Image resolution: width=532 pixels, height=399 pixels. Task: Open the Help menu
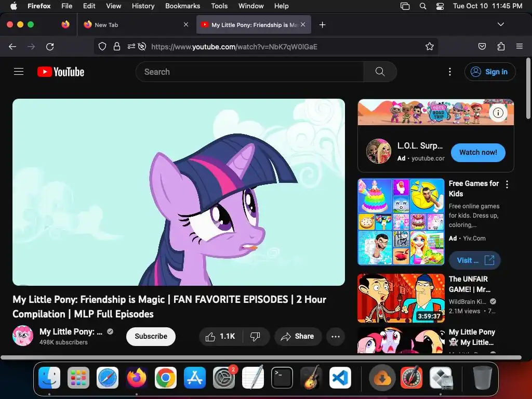pos(282,6)
